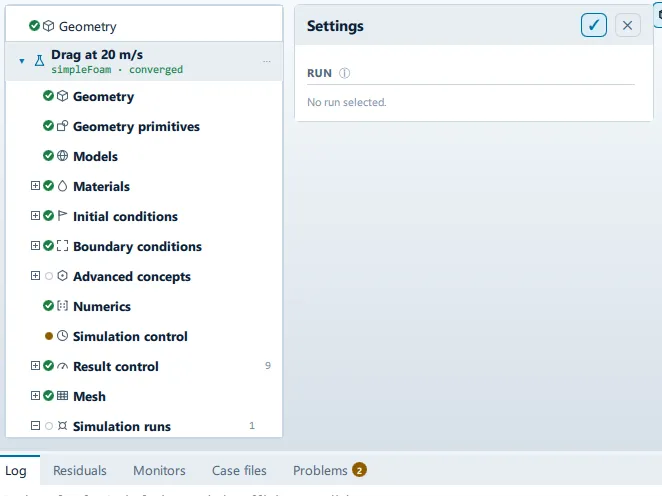The height and width of the screenshot is (496, 662).
Task: Select the Materials item
Action: [144, 186]
